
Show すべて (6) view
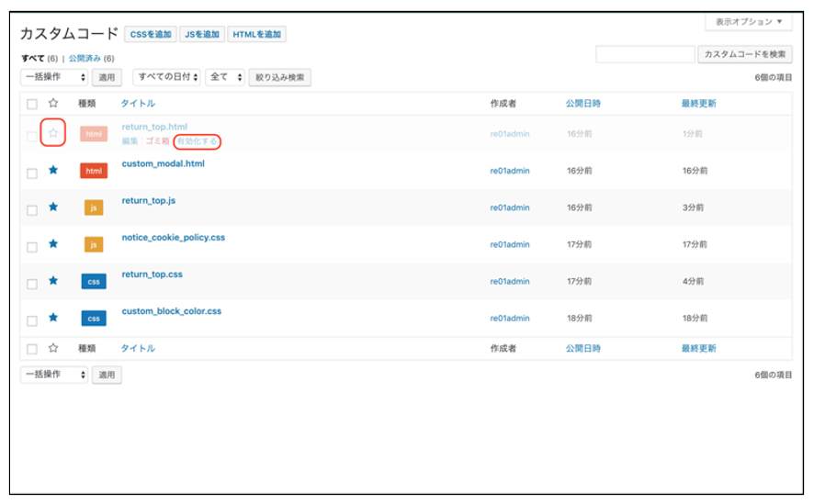coord(40,58)
